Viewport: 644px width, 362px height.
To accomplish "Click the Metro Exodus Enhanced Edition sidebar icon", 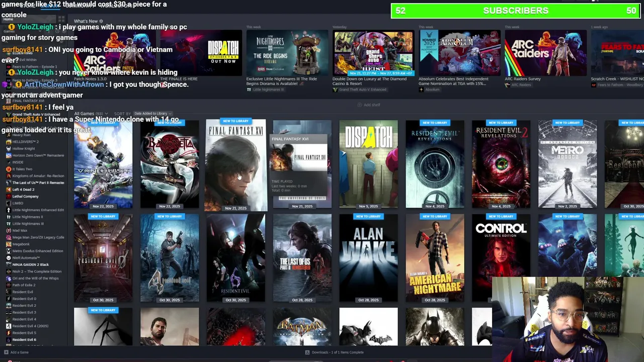I will click(x=9, y=251).
